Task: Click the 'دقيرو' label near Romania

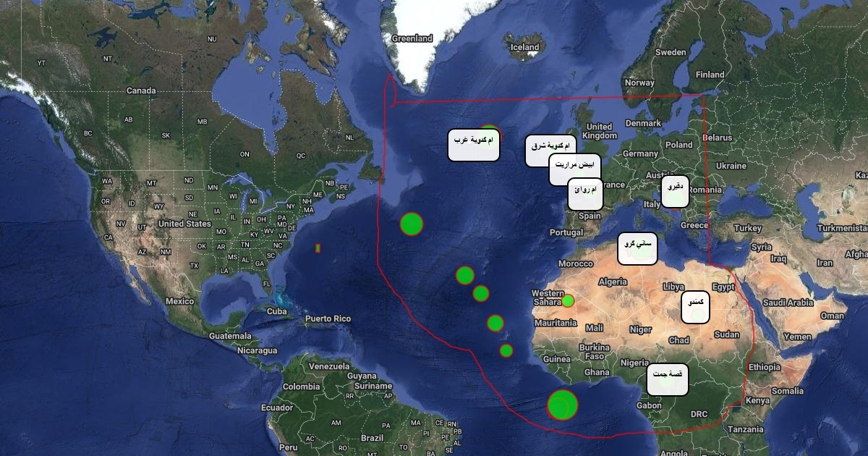Action: click(x=675, y=190)
